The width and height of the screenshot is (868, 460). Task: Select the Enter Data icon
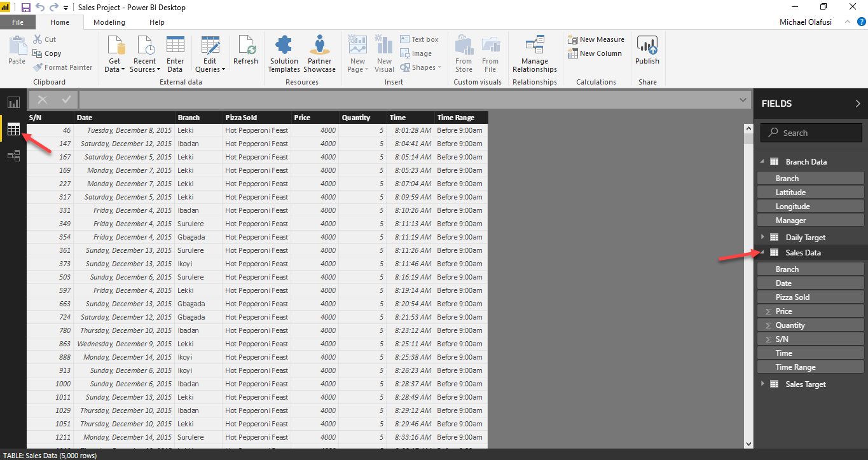(174, 53)
